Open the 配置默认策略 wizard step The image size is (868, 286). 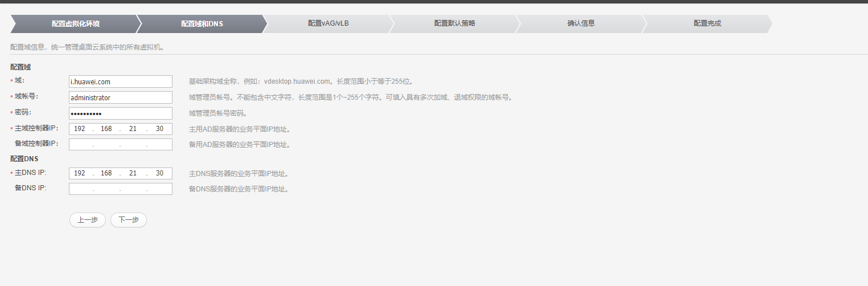click(454, 23)
